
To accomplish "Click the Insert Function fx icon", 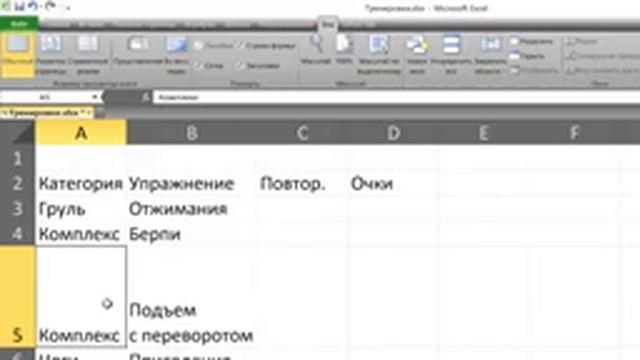I will pos(146,97).
